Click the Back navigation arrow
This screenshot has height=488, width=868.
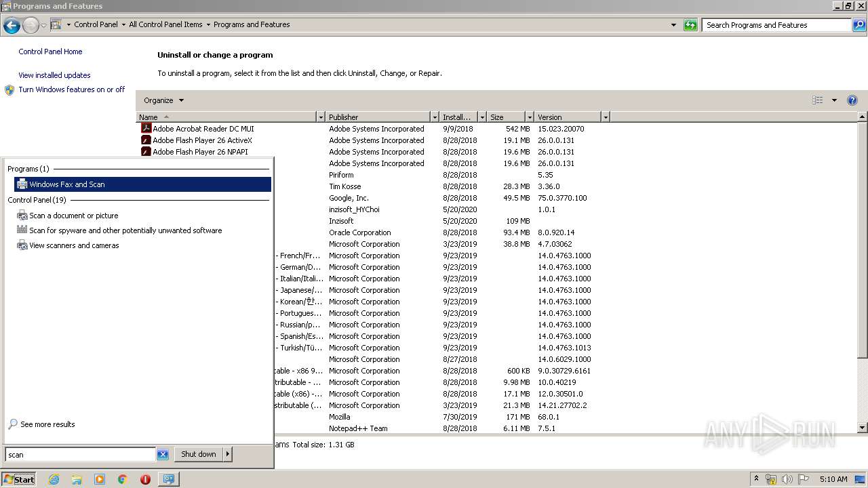pyautogui.click(x=12, y=26)
